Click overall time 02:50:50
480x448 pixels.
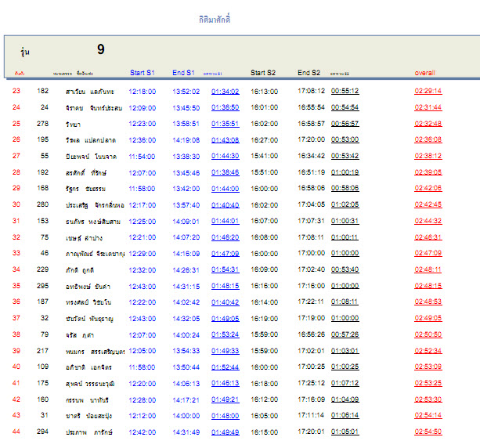coord(428,334)
